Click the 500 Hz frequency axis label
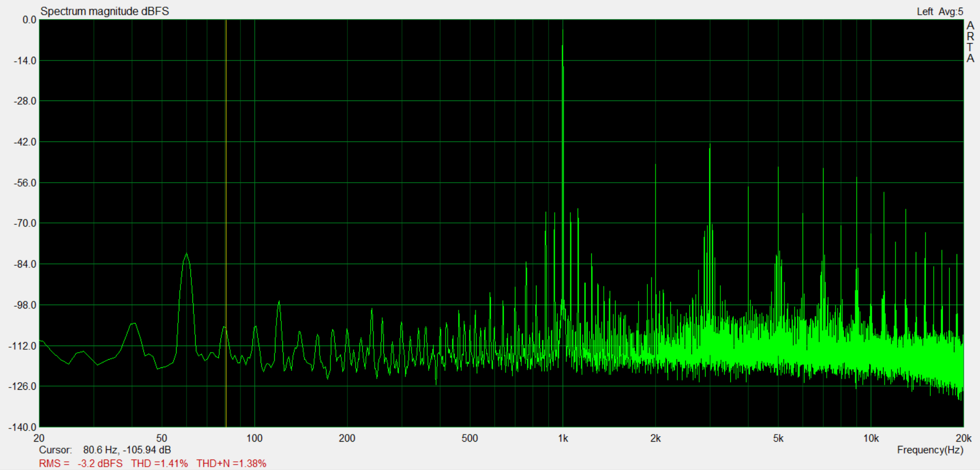 pyautogui.click(x=470, y=438)
